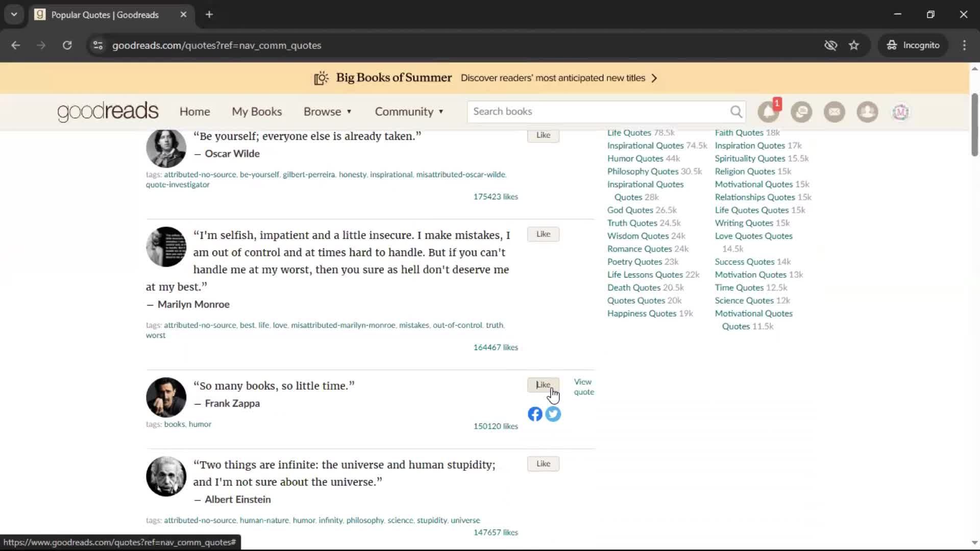Go back to previous page

point(16,45)
